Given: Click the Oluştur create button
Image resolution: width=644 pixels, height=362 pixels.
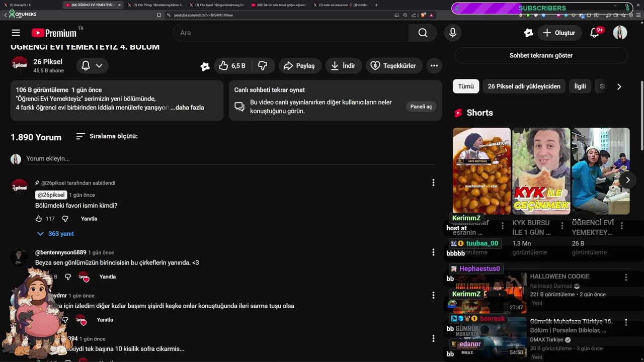Looking at the screenshot, I should [559, 33].
